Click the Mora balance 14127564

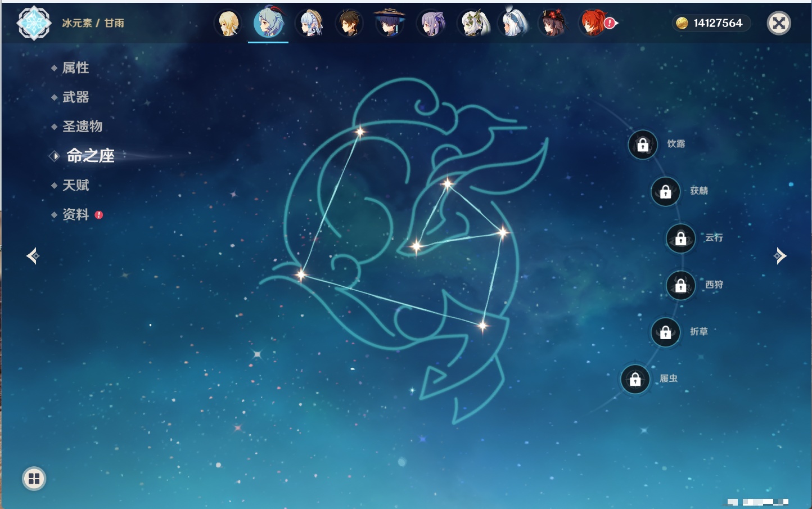click(711, 23)
